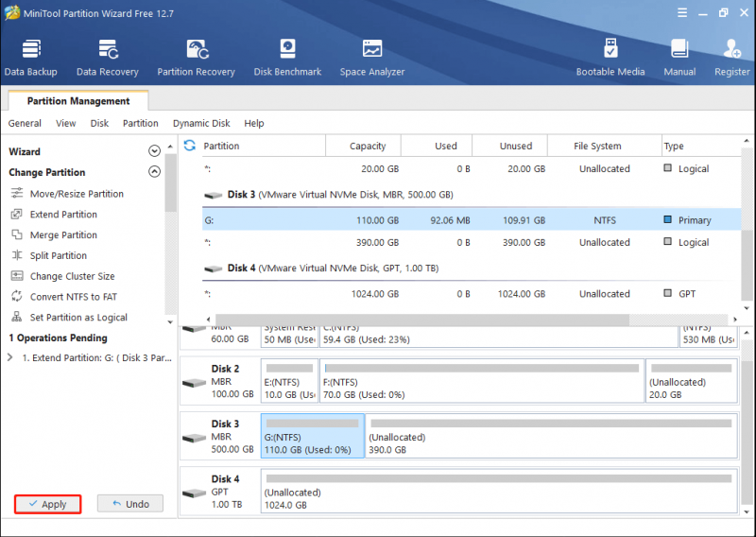Open the hamburger menu in title bar
This screenshot has height=537, width=756.
click(x=682, y=13)
